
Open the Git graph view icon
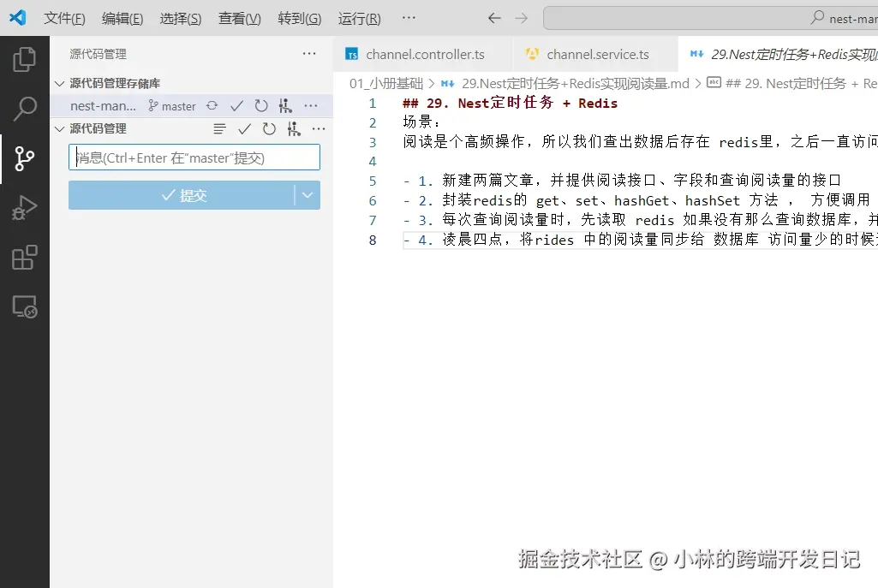click(x=295, y=128)
